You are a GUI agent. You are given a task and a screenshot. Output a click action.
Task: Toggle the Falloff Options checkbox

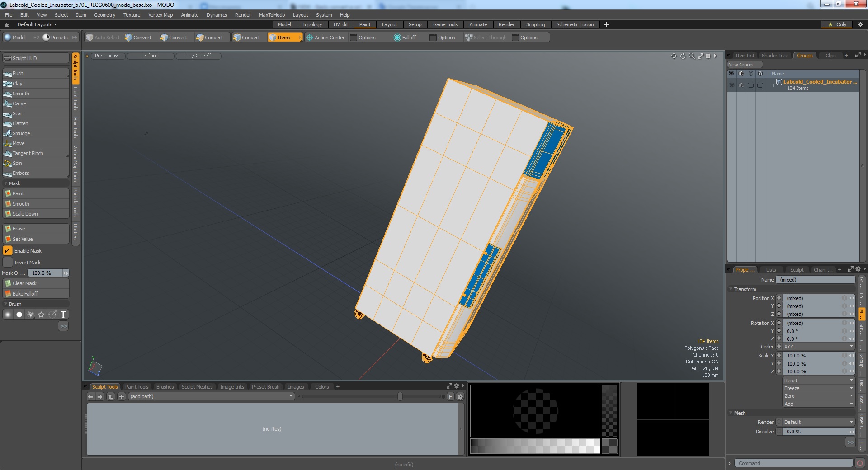click(433, 38)
